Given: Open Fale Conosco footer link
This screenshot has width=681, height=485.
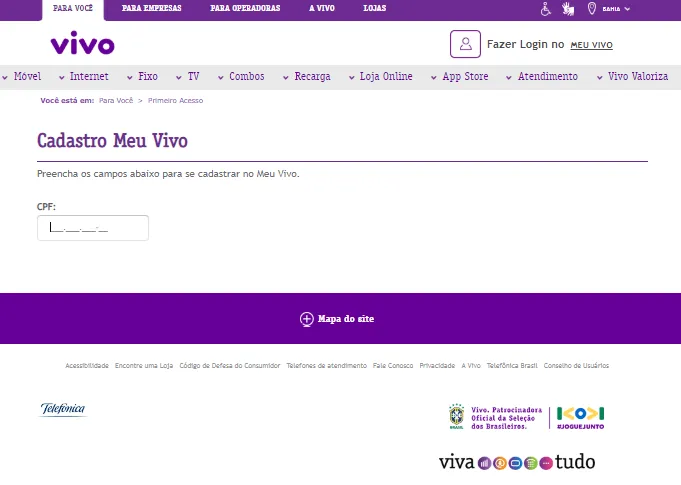Looking at the screenshot, I should coord(393,366).
